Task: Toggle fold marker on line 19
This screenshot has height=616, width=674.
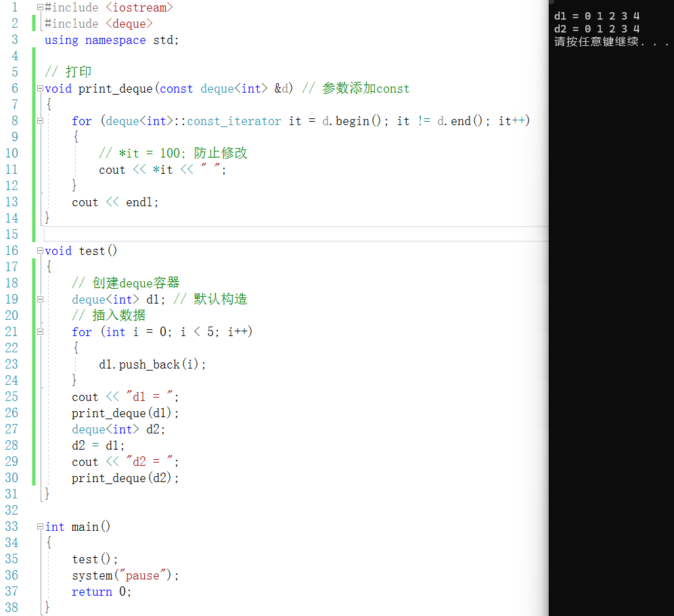Action: pos(40,300)
